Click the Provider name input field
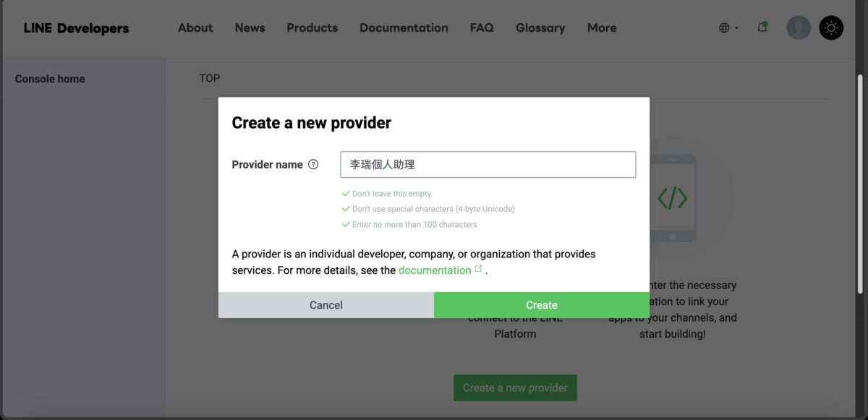Image resolution: width=868 pixels, height=420 pixels. point(488,165)
